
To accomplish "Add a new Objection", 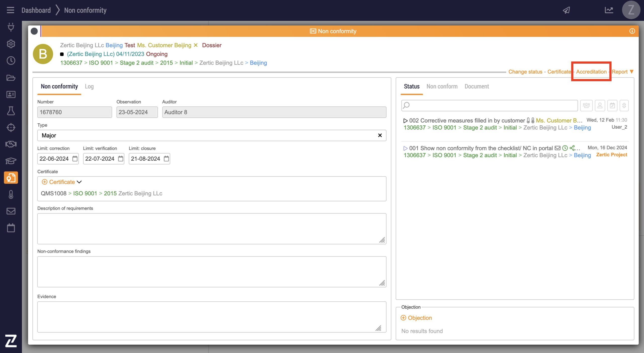I will pyautogui.click(x=416, y=318).
